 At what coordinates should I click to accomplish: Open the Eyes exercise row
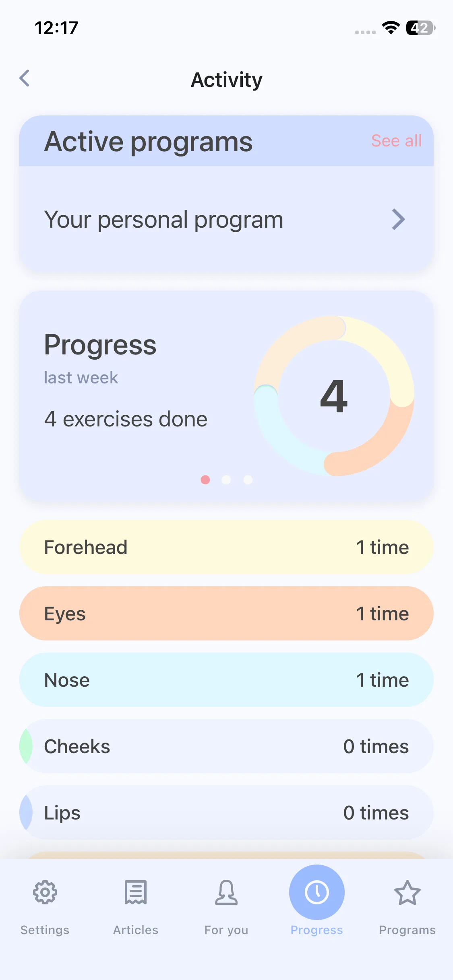tap(226, 614)
